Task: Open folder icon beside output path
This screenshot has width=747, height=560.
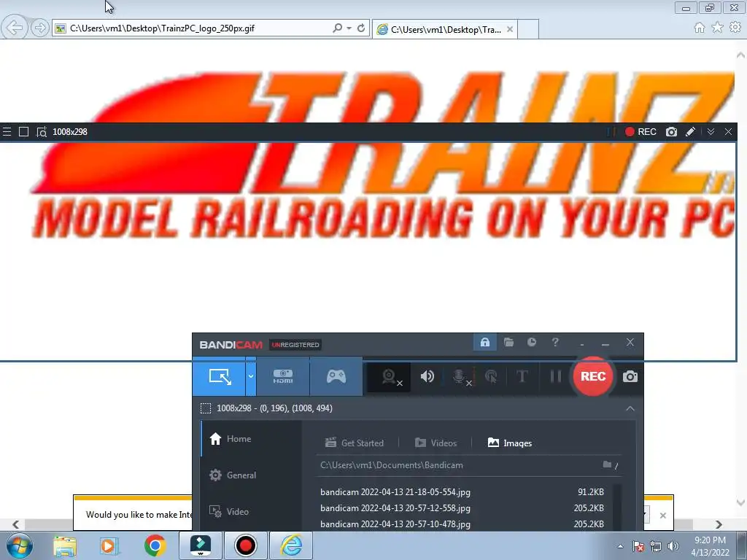Action: (607, 464)
